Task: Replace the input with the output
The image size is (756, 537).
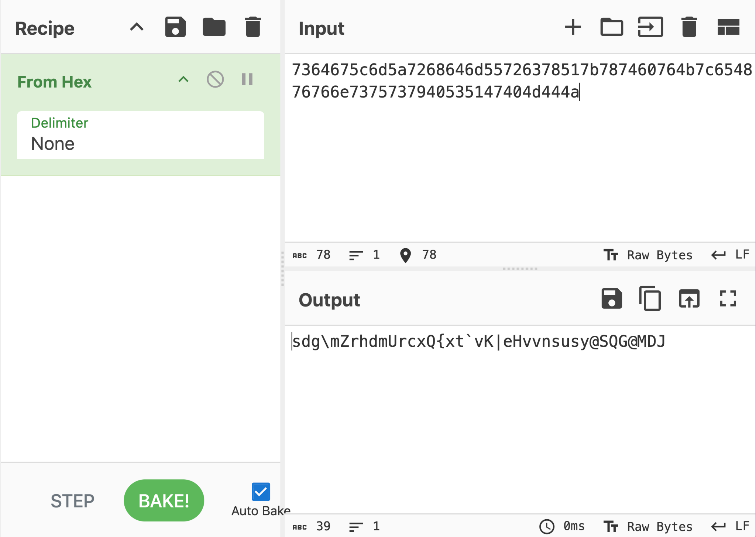Action: 689,299
